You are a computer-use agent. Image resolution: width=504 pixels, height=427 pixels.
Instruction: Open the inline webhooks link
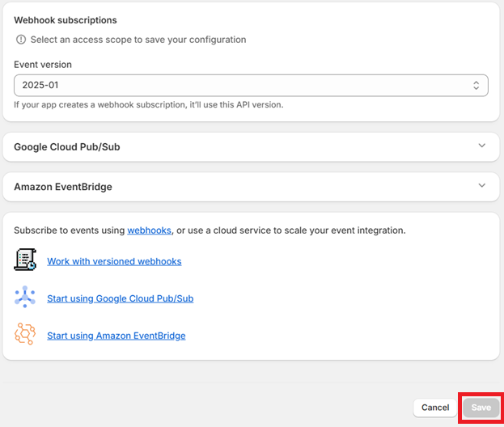click(x=149, y=230)
